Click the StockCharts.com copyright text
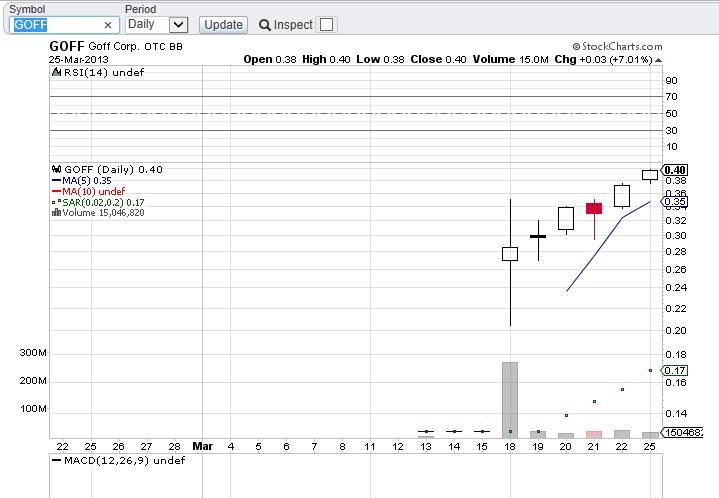 point(617,46)
